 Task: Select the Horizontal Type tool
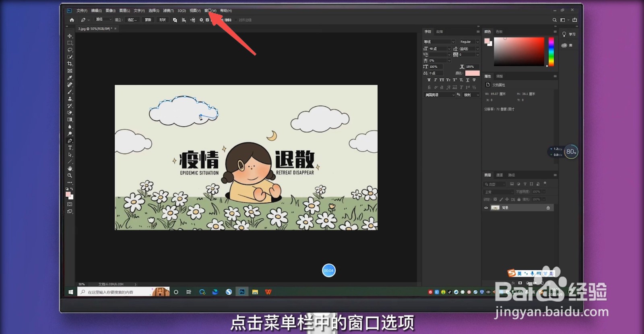coord(70,148)
